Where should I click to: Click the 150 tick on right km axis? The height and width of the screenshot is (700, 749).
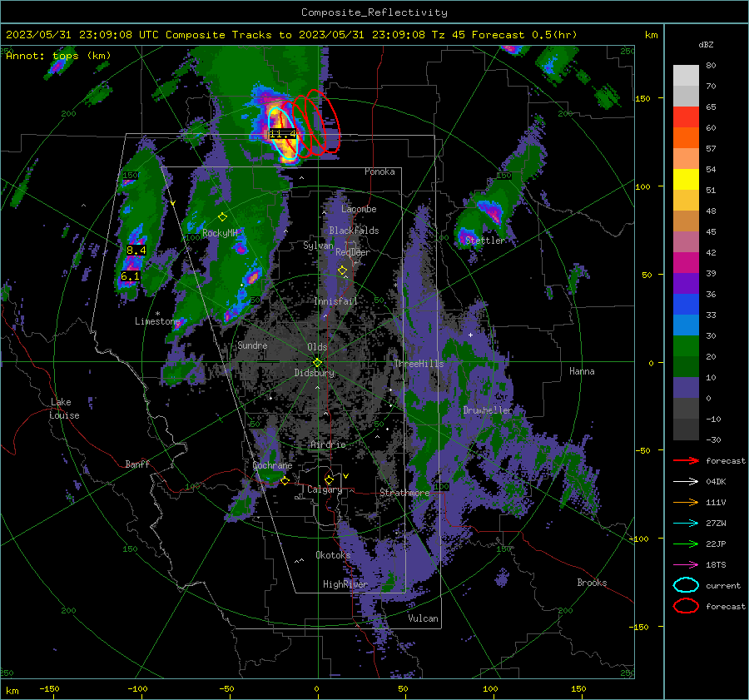[x=643, y=98]
